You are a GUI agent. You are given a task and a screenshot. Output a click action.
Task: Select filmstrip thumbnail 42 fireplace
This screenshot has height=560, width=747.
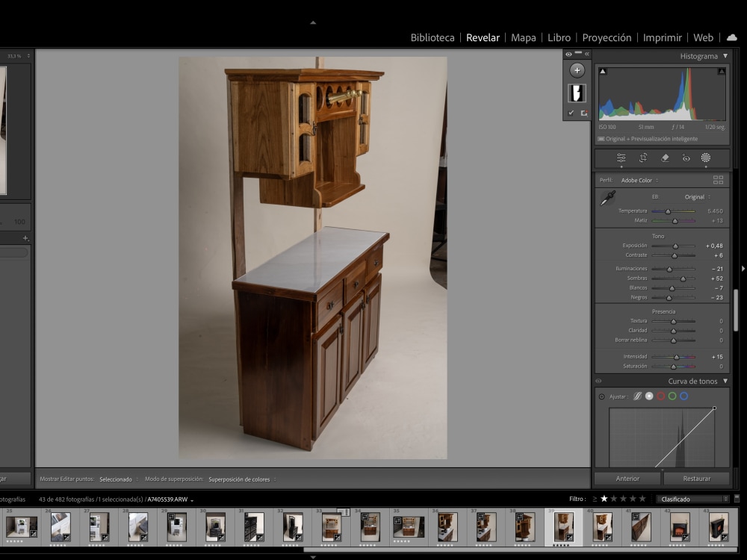coord(680,526)
